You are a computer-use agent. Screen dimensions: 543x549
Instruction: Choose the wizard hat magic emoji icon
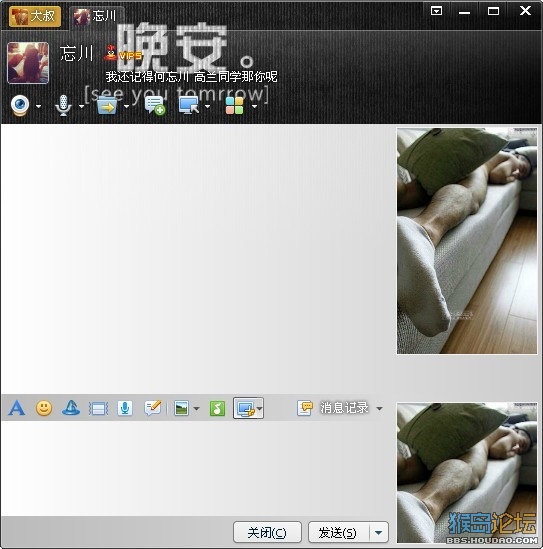pos(71,408)
